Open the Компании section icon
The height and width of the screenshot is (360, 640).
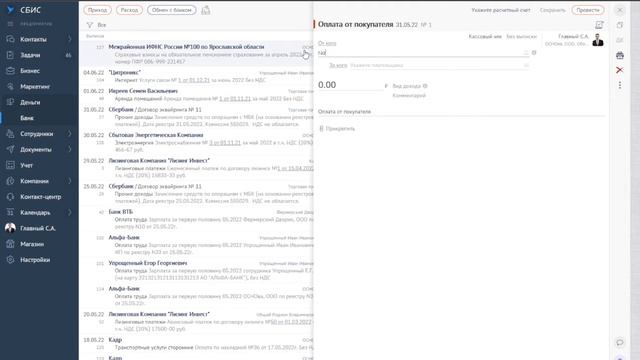(10, 181)
